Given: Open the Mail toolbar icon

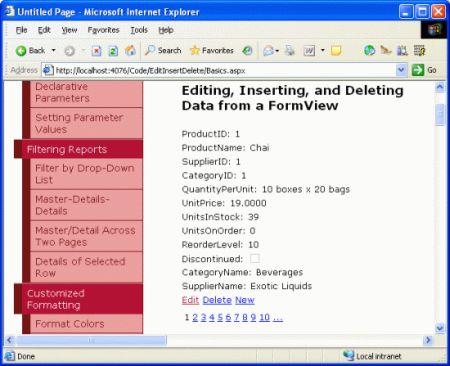Looking at the screenshot, I should [270, 51].
